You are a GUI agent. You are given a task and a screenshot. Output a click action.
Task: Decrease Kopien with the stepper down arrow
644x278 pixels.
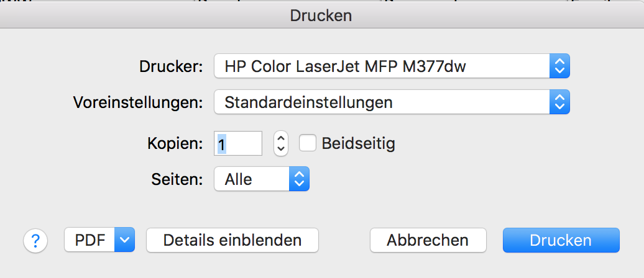(281, 149)
